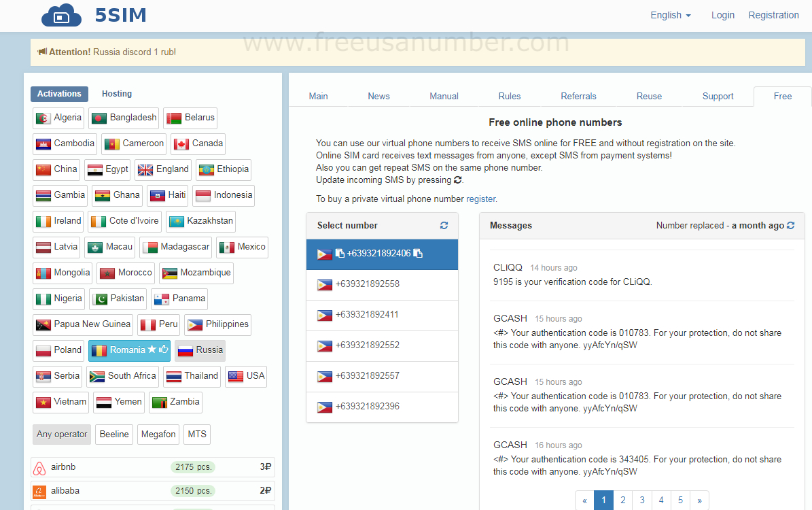812x510 pixels.
Task: Choose Bangladesh country button
Action: pyautogui.click(x=124, y=118)
